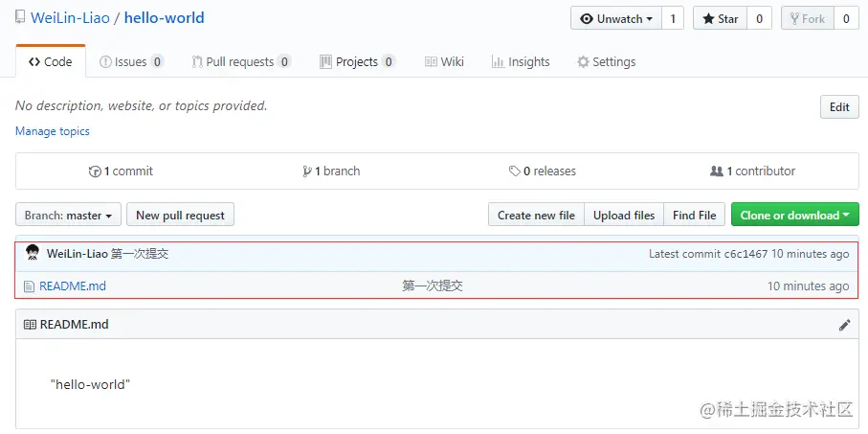Open the Settings tab
The width and height of the screenshot is (868, 434).
pos(606,61)
